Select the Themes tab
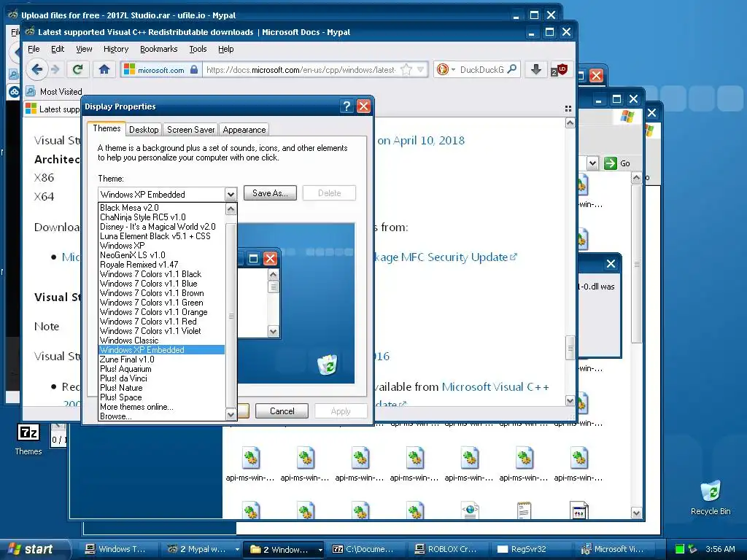The height and width of the screenshot is (560, 747). (107, 128)
